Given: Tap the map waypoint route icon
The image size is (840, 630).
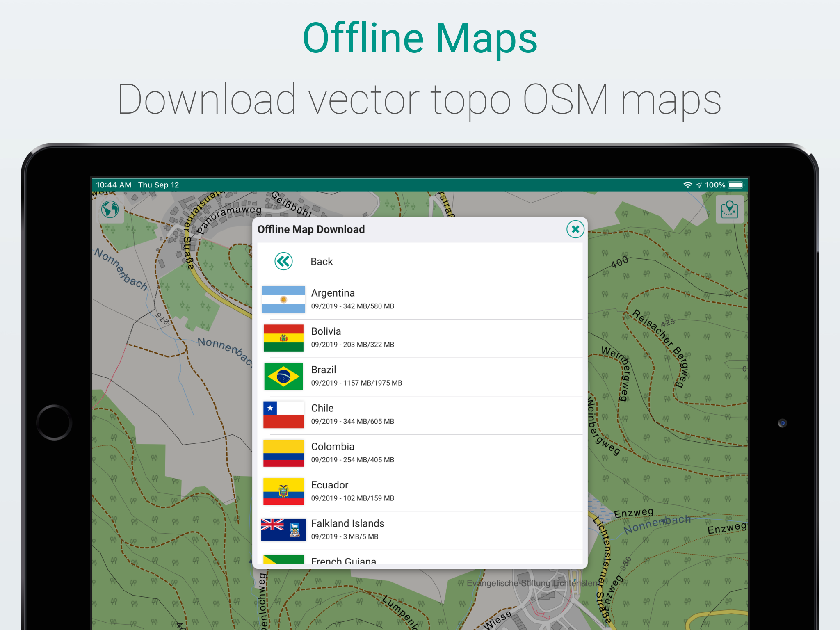Looking at the screenshot, I should [x=729, y=210].
